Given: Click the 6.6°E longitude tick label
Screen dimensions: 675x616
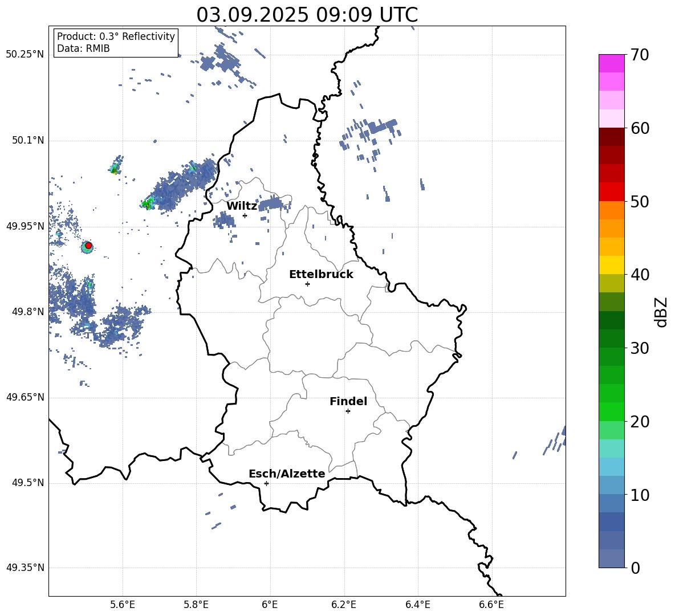Looking at the screenshot, I should tap(491, 605).
